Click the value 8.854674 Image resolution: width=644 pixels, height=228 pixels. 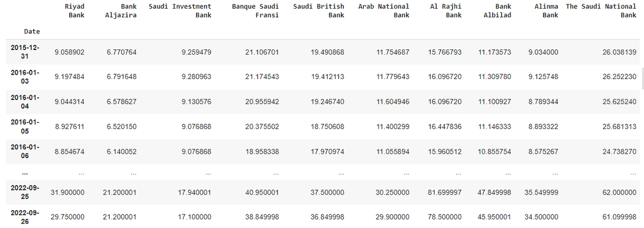point(70,151)
